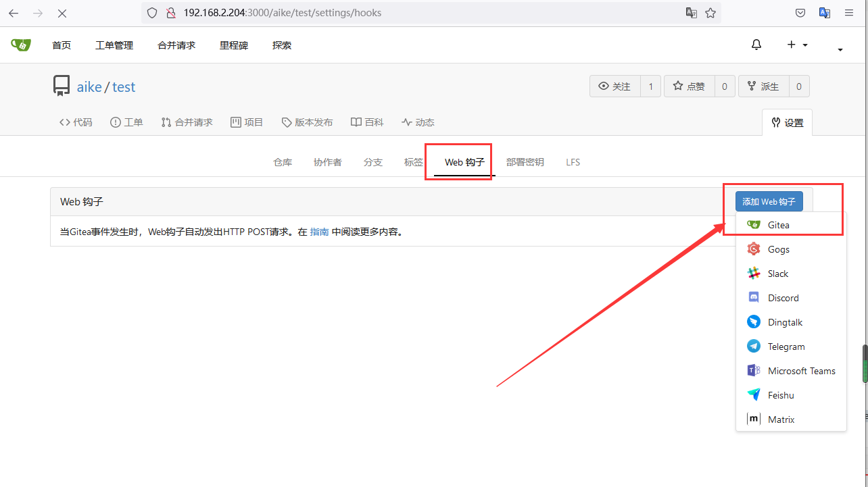The height and width of the screenshot is (487, 868).
Task: Stop page loading with X button
Action: 62,13
